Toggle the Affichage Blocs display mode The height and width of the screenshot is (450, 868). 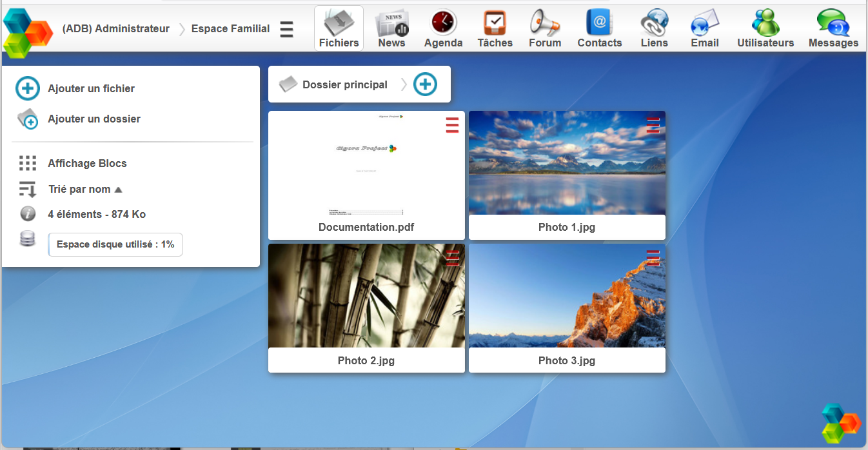point(87,163)
